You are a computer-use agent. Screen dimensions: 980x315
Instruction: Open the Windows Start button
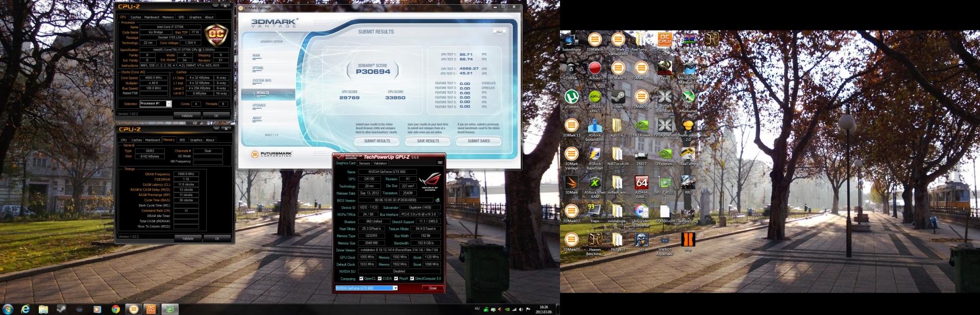coord(8,309)
